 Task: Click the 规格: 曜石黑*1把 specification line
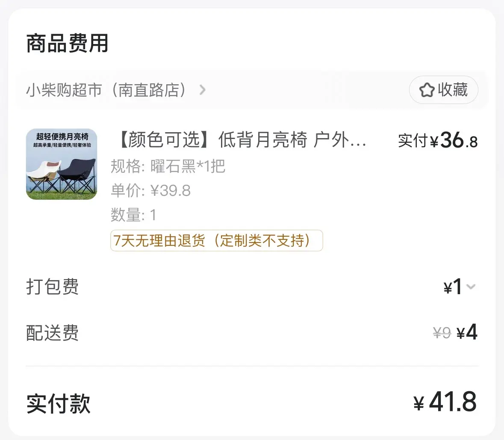click(168, 166)
